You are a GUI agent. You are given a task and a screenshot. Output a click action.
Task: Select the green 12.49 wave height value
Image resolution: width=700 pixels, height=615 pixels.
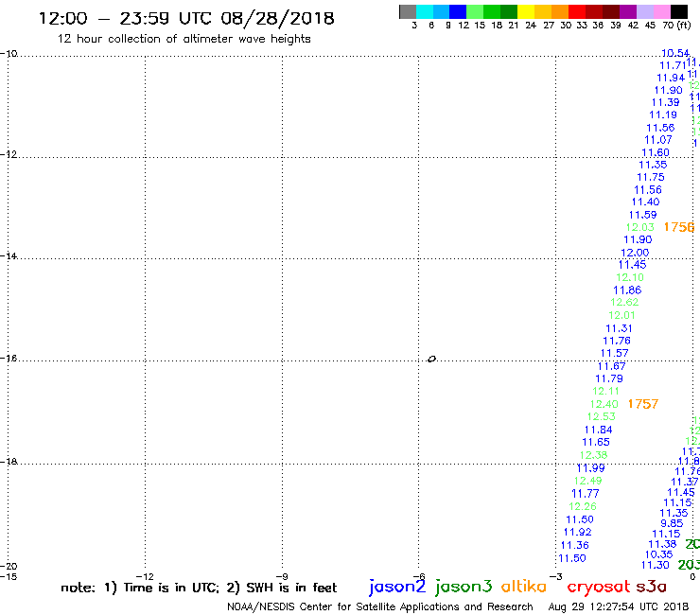[x=588, y=481]
